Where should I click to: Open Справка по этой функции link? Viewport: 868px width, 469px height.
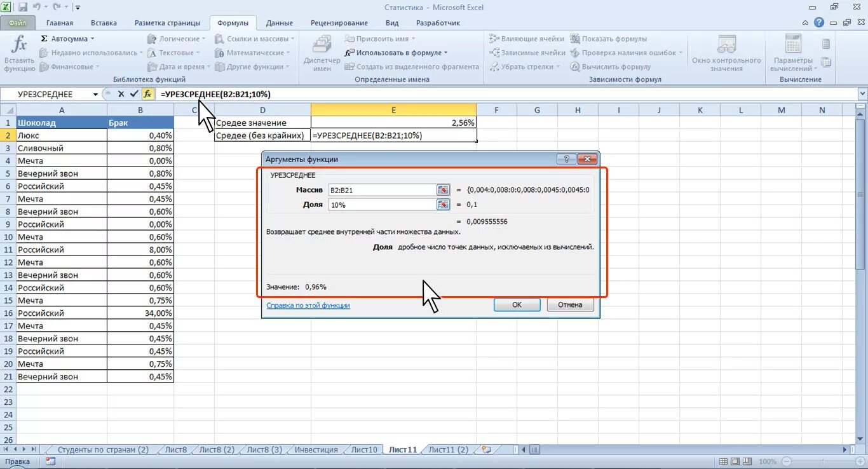pos(308,305)
